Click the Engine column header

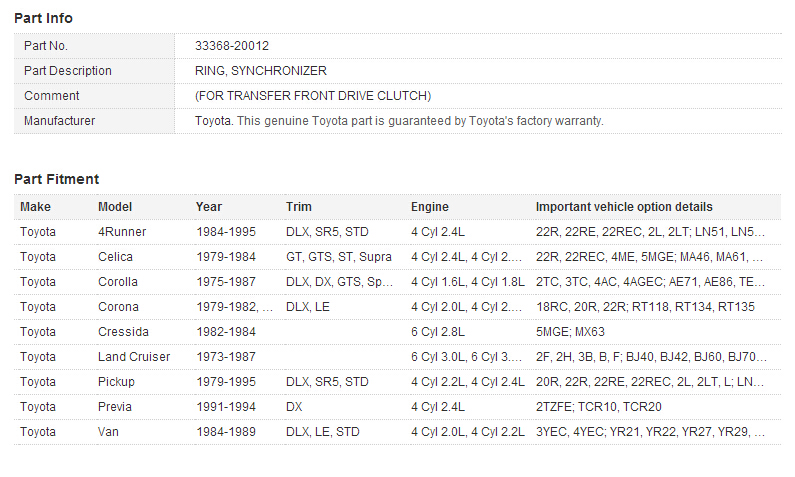pos(430,207)
